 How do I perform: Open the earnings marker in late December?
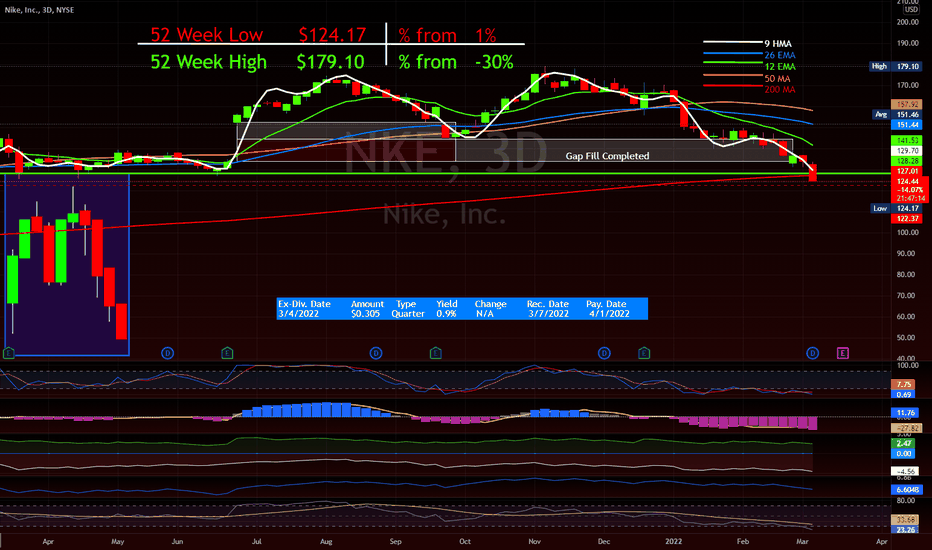coord(644,353)
